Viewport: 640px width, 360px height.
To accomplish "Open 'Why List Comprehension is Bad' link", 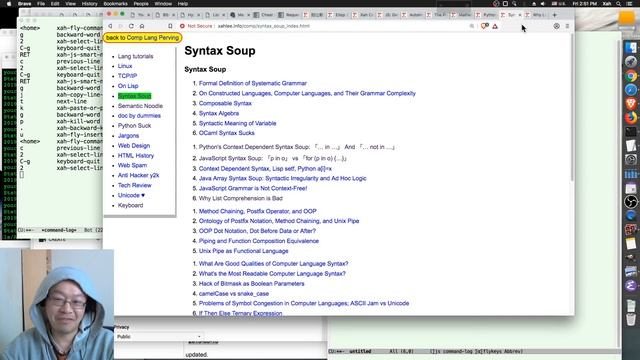I will [241, 198].
